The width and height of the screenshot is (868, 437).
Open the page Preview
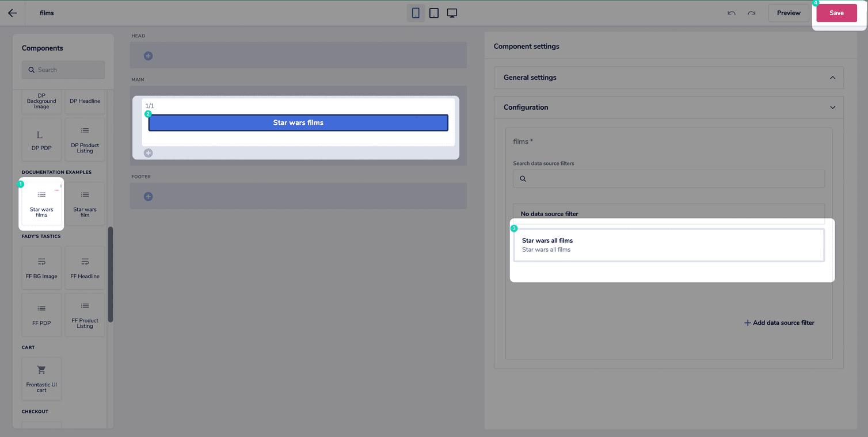(789, 13)
